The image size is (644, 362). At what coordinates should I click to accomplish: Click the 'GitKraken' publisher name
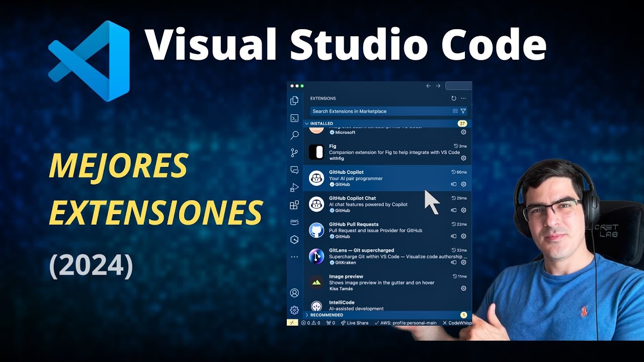(345, 262)
